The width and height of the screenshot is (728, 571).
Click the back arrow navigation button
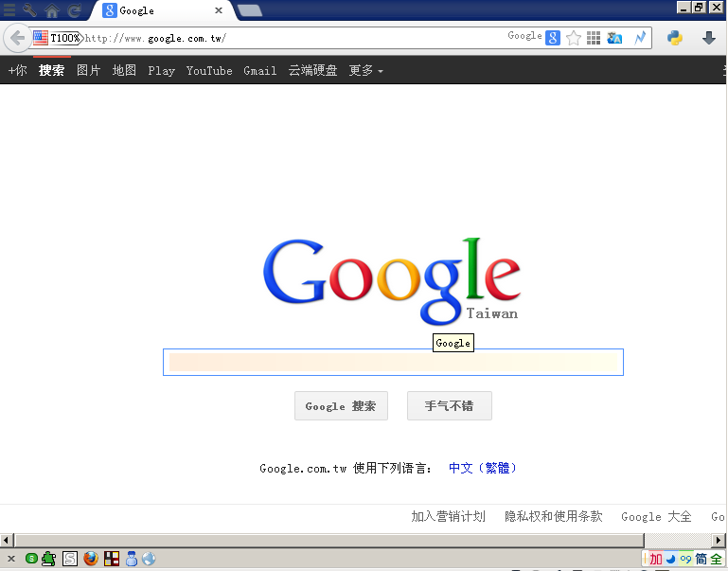[17, 38]
